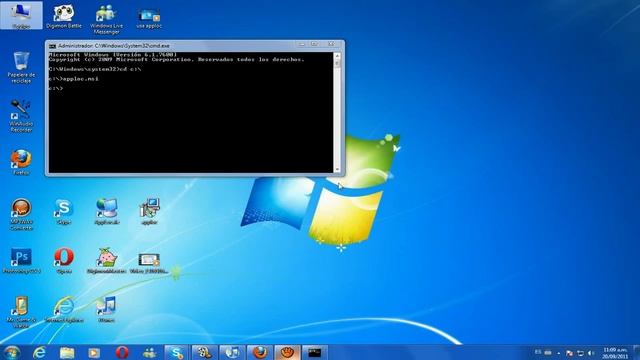640x360 pixels.
Task: Click the "cd c:\" command line in cmd
Action: tap(130, 69)
